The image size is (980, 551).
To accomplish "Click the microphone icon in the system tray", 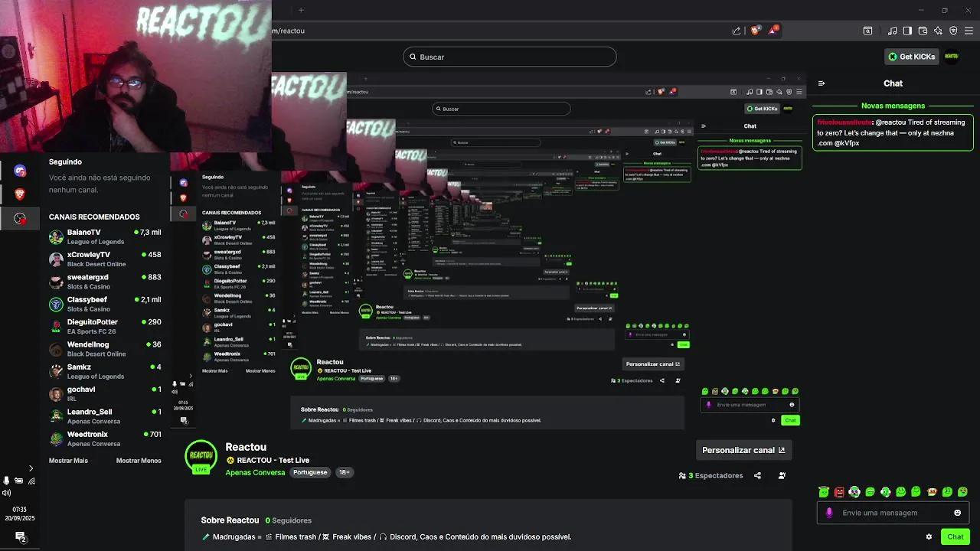I will [x=7, y=481].
